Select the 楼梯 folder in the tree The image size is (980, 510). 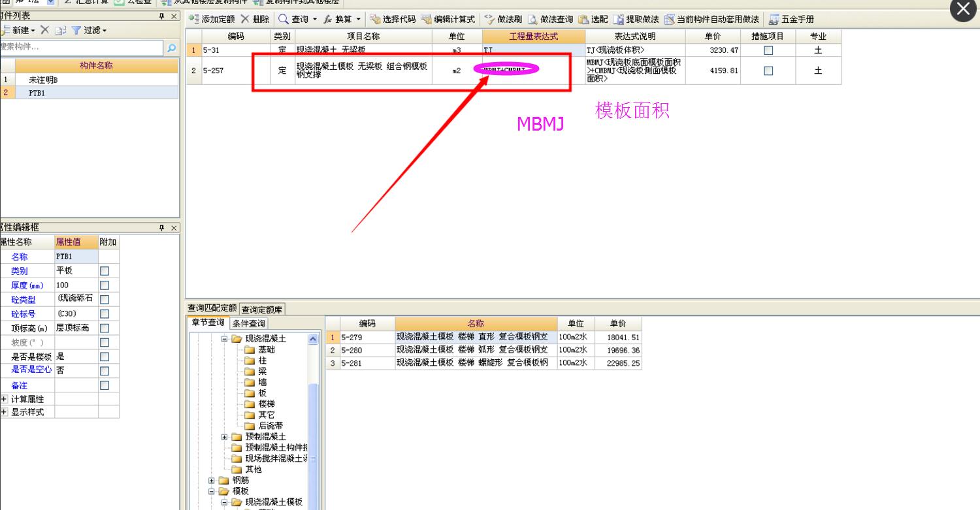[260, 404]
